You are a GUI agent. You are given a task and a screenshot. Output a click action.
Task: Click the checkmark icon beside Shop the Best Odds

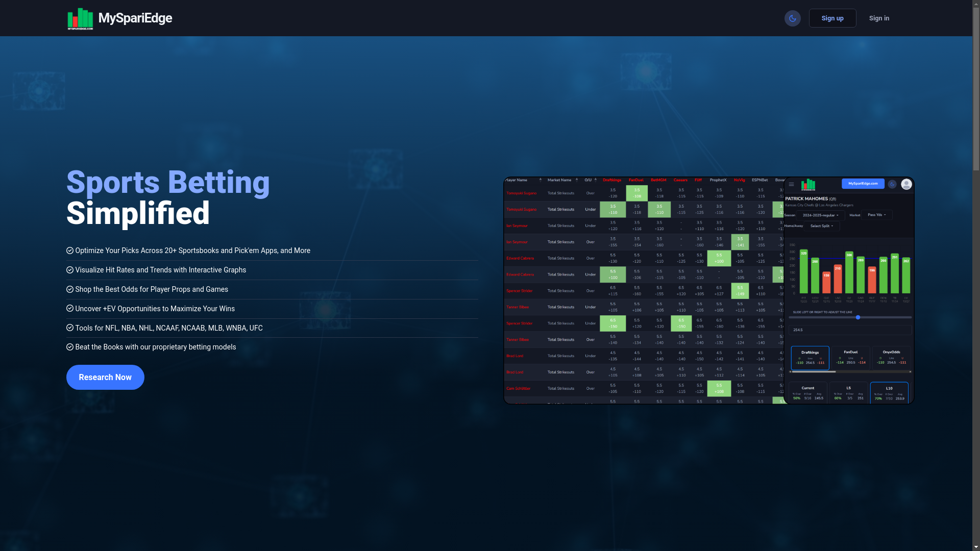pos(70,289)
